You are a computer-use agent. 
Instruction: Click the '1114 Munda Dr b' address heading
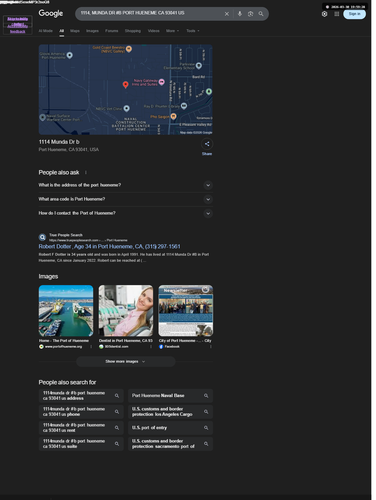click(x=59, y=142)
